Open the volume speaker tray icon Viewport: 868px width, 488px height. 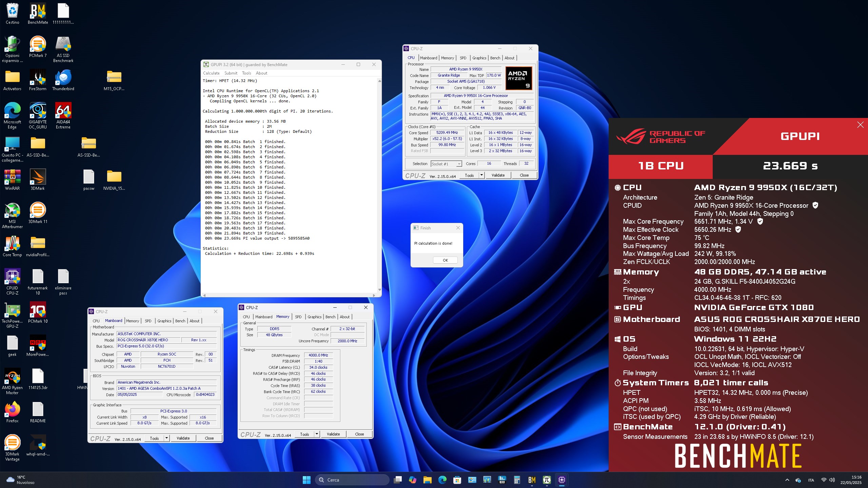coord(832,480)
